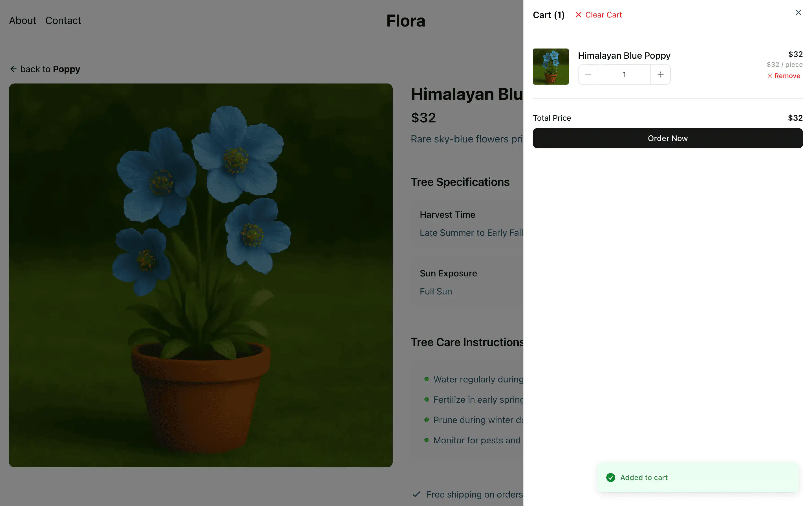
Task: Click the green bullet beside Water regularly
Action: [x=426, y=379]
